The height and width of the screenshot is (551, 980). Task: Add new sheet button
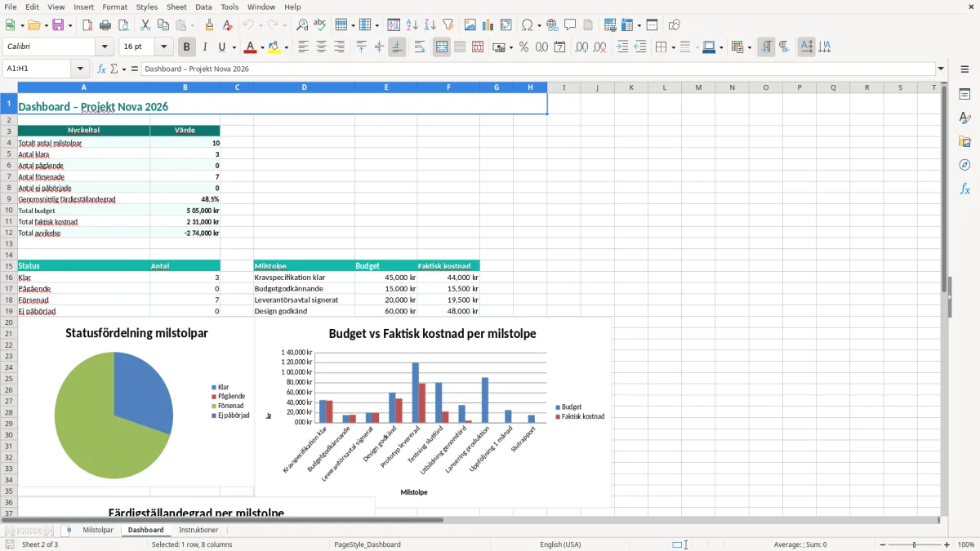(69, 530)
